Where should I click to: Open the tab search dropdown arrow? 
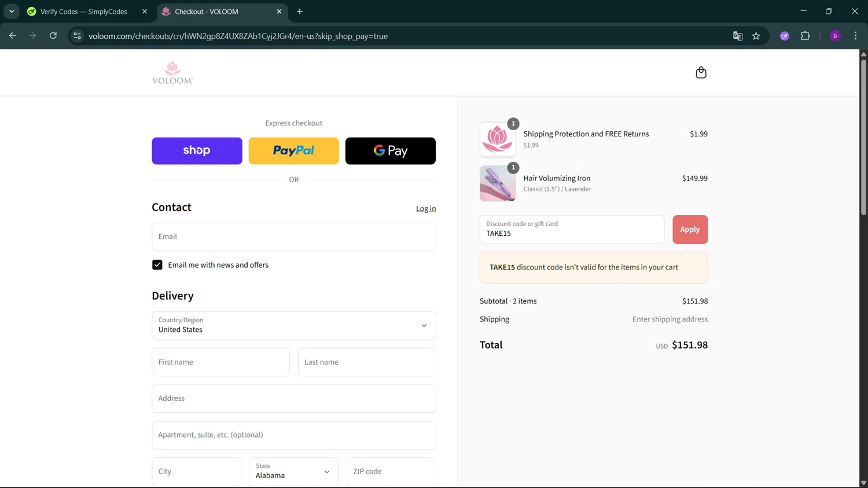tap(12, 12)
